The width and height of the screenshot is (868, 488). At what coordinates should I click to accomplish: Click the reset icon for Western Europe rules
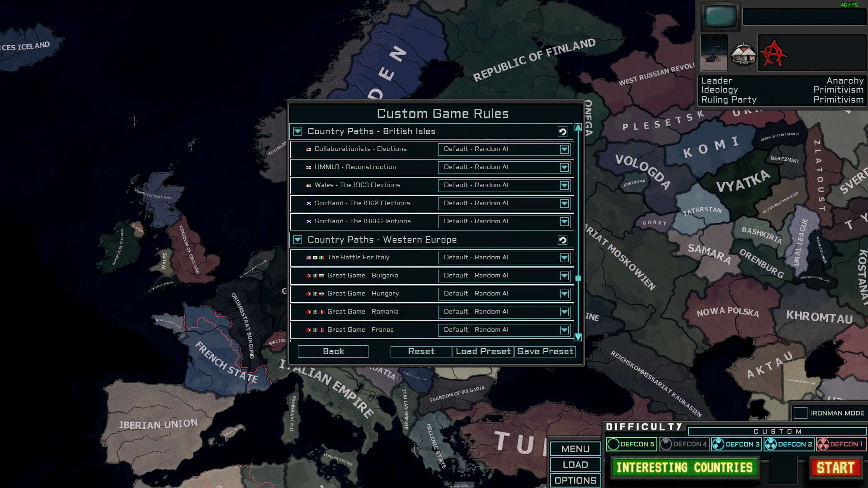coord(563,240)
